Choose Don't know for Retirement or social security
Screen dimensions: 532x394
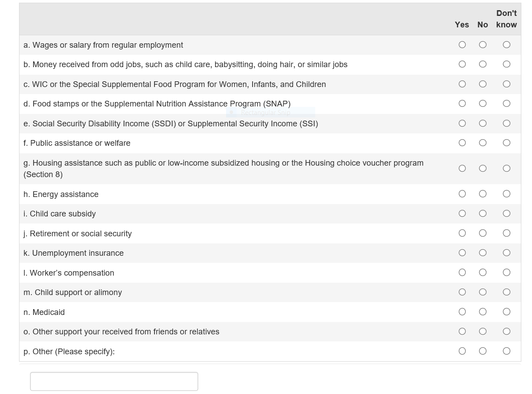(506, 233)
